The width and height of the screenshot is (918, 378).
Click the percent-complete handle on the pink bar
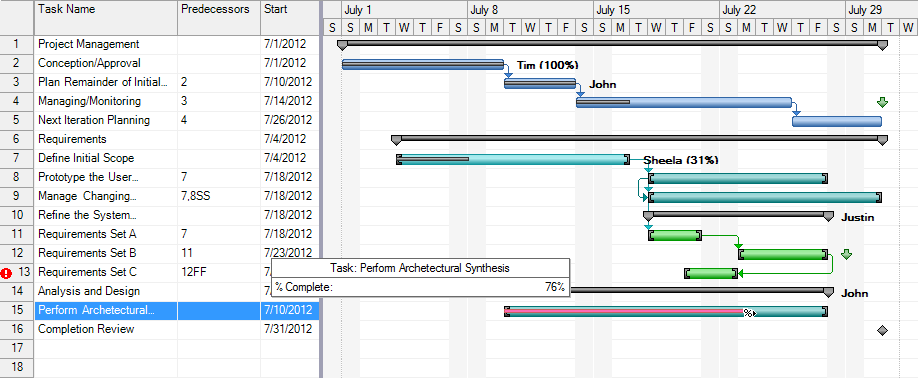749,313
